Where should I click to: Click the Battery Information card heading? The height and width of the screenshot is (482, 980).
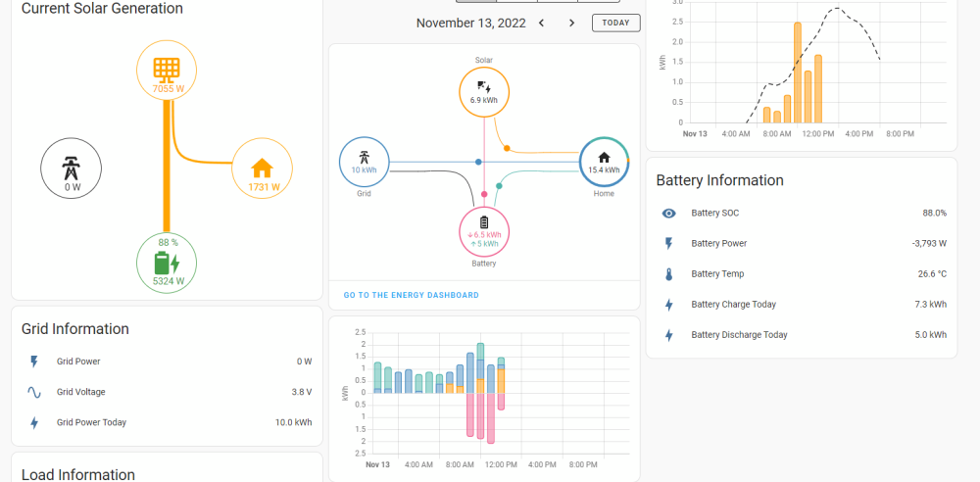coord(719,180)
